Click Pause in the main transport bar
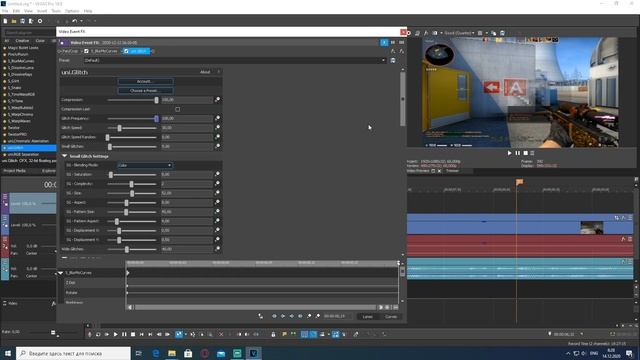The image size is (640, 360). pyautogui.click(x=124, y=334)
